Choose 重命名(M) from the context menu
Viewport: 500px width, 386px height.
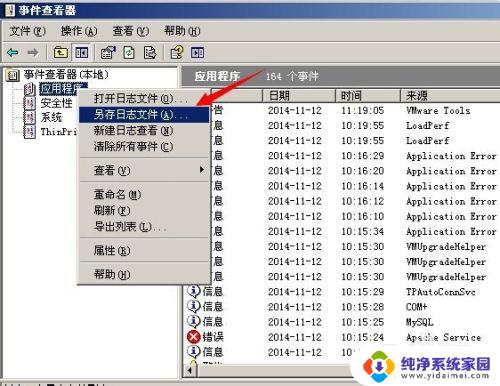(144, 194)
